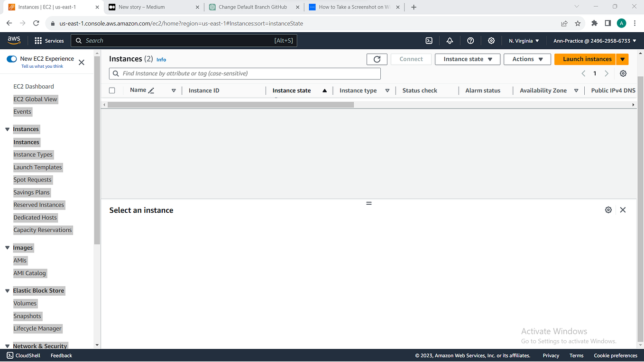Open the Ann-Practice account menu
The height and width of the screenshot is (362, 644).
pyautogui.click(x=594, y=40)
